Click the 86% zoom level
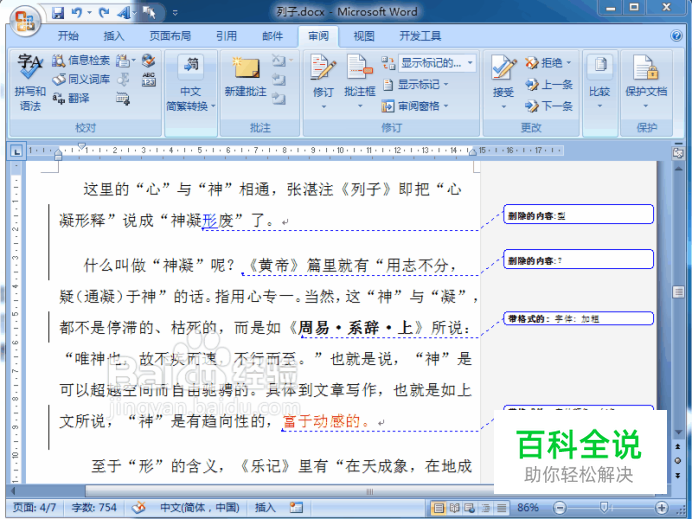Viewport: 692px width, 519px height. 528,508
